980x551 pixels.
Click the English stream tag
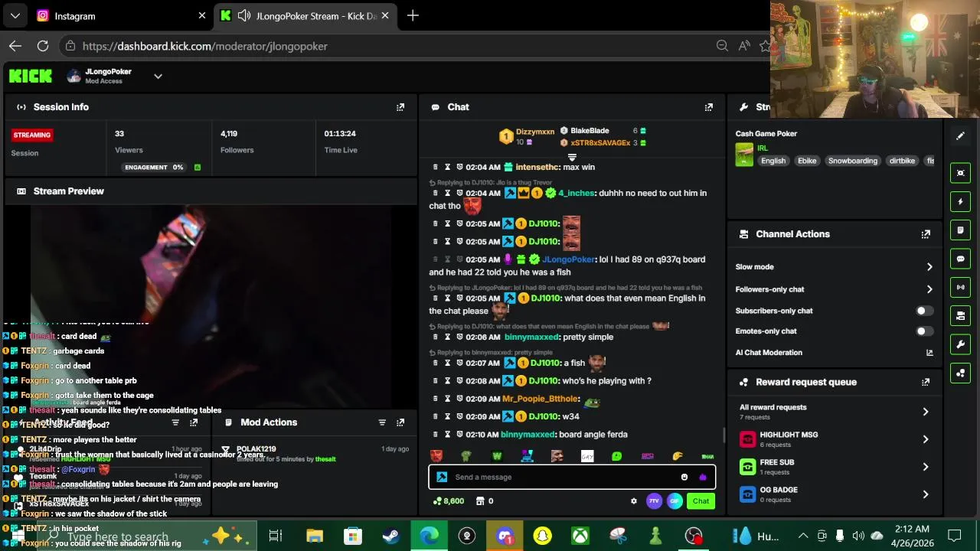(x=773, y=161)
